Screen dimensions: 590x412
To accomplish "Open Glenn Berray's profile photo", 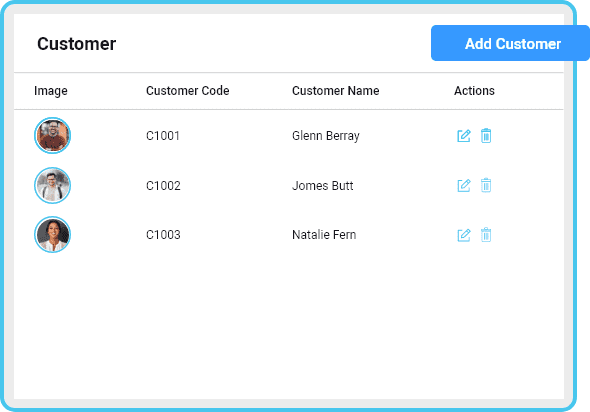I will coord(52,135).
